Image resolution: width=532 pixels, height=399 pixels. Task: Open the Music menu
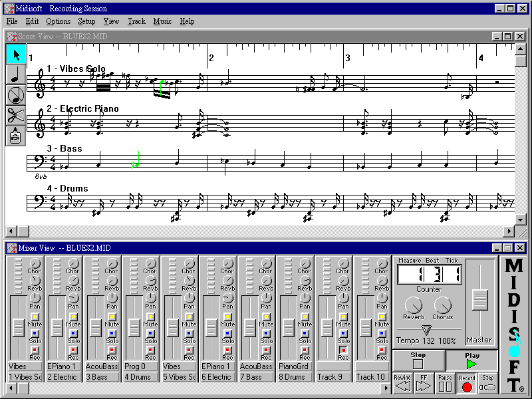click(162, 21)
